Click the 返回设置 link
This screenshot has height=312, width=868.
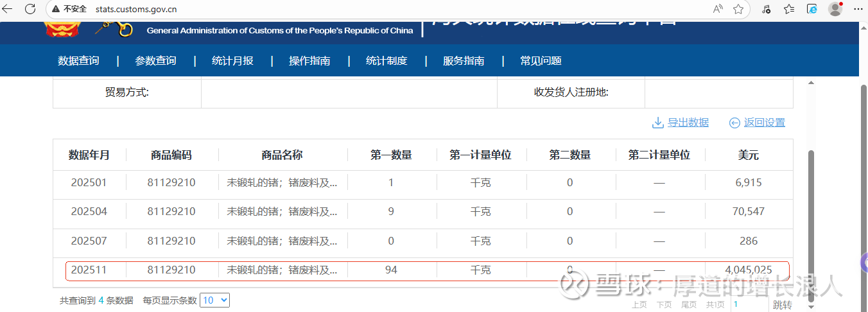click(x=765, y=123)
